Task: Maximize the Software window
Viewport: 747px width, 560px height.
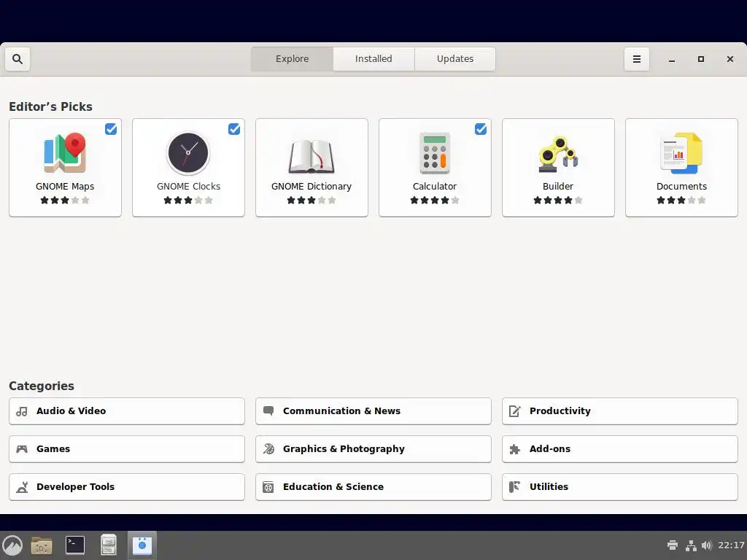Action: point(701,59)
